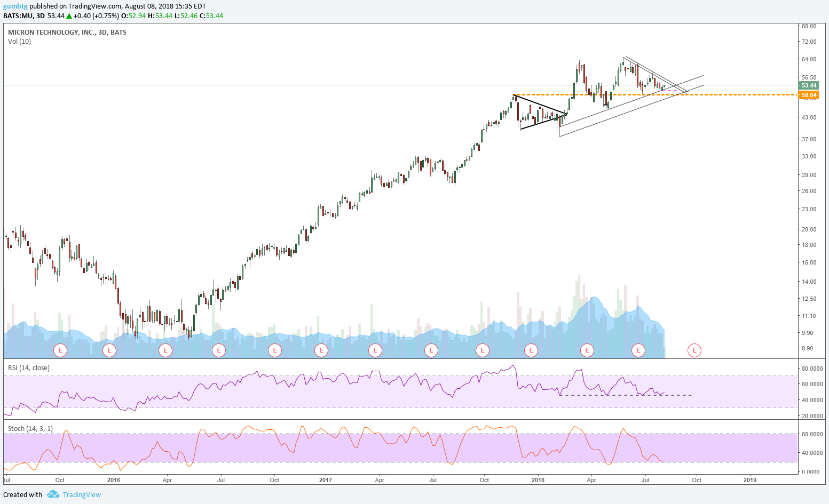Image resolution: width=829 pixels, height=504 pixels.
Task: Click the earnings marker at start of 2018
Action: [531, 350]
